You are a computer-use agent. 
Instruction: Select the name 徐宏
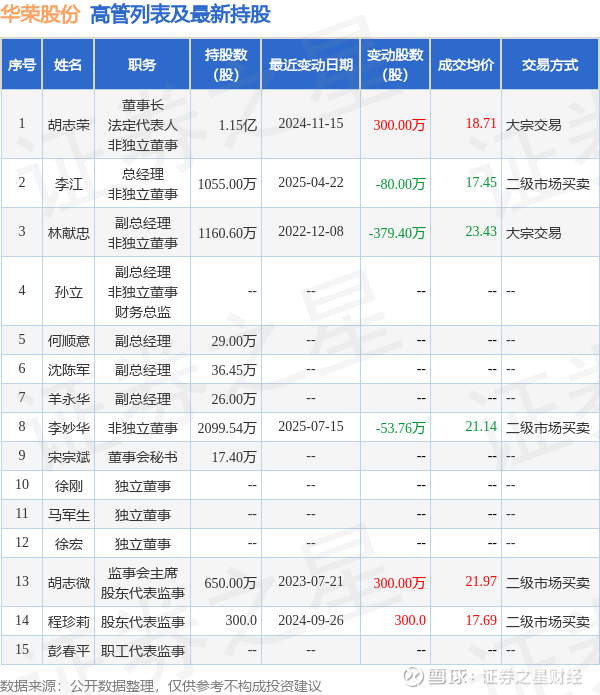[x=69, y=544]
